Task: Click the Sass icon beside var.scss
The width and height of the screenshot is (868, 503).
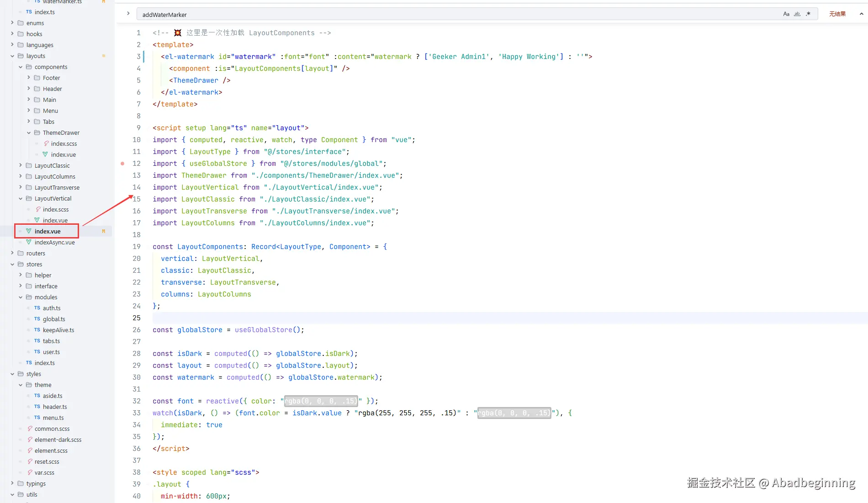Action: coord(30,472)
